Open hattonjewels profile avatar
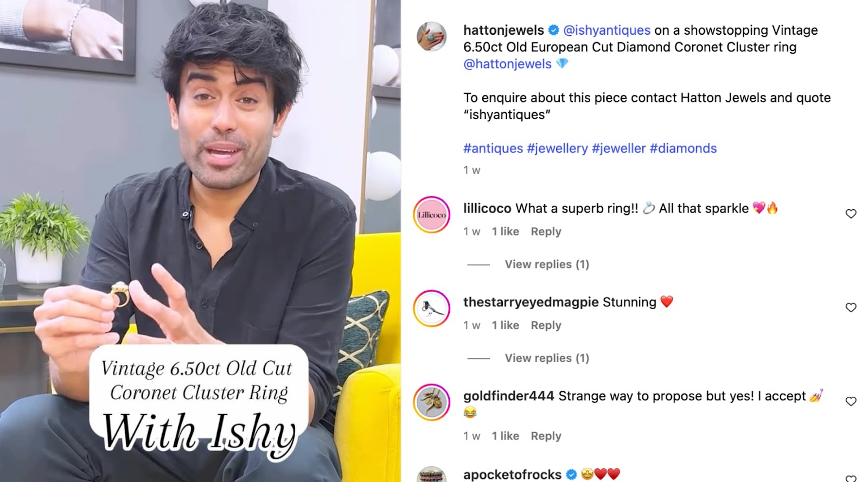 431,36
